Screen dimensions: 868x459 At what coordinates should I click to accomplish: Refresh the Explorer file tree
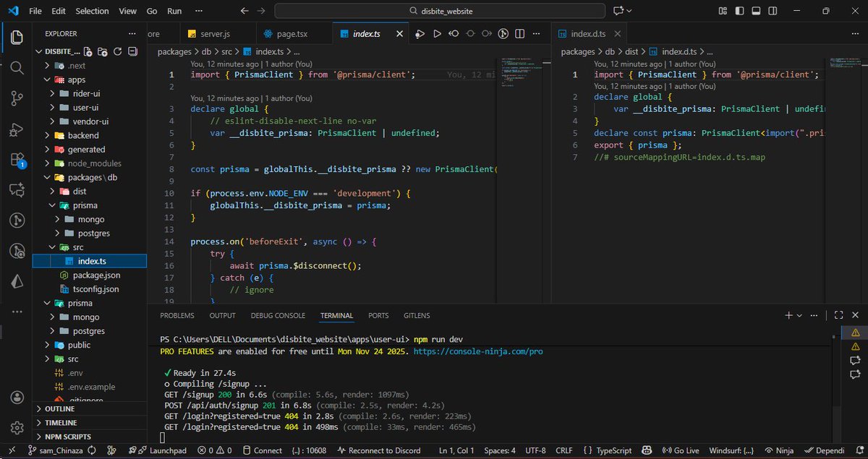click(x=117, y=52)
